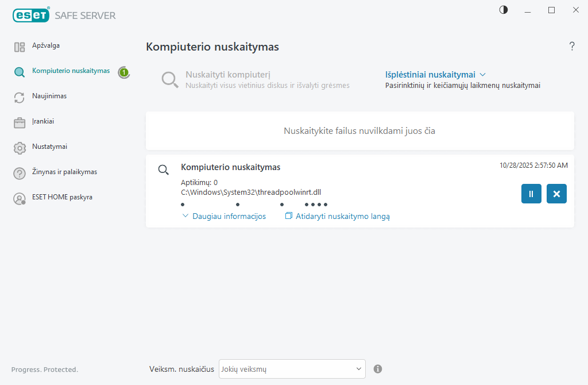Click the Žinynas ir palaikymas question icon
This screenshot has height=385, width=588.
(20, 174)
